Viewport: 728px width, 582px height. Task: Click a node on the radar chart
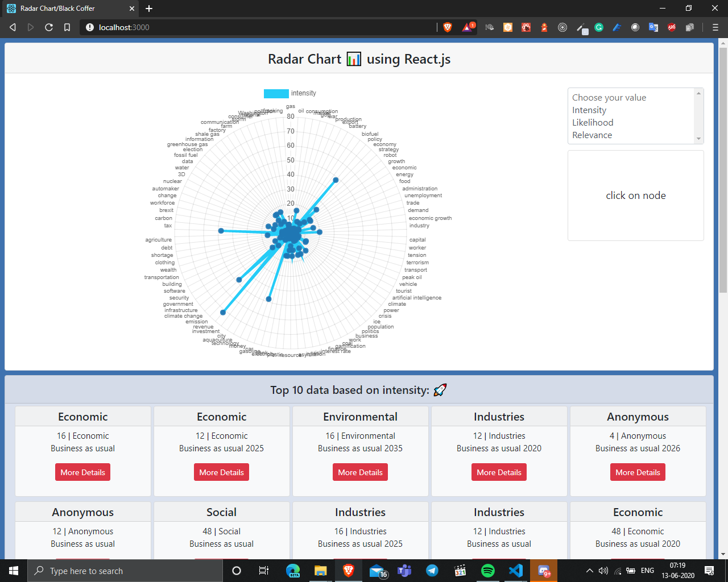click(x=336, y=180)
